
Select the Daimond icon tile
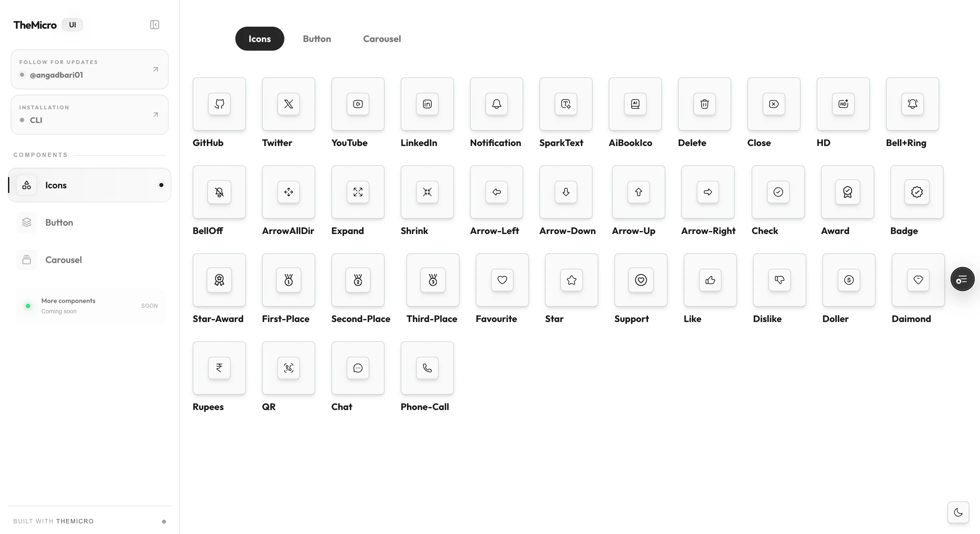coord(918,280)
